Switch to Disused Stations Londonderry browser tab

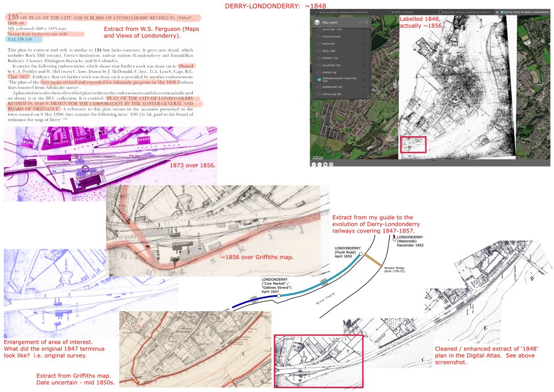pyautogui.click(x=343, y=11)
